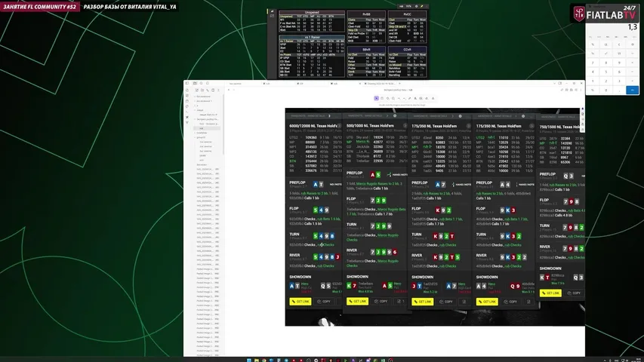Navigate forward using the Obsidian forward arrow
Viewport: 644px width, 362px height.
pos(234,90)
